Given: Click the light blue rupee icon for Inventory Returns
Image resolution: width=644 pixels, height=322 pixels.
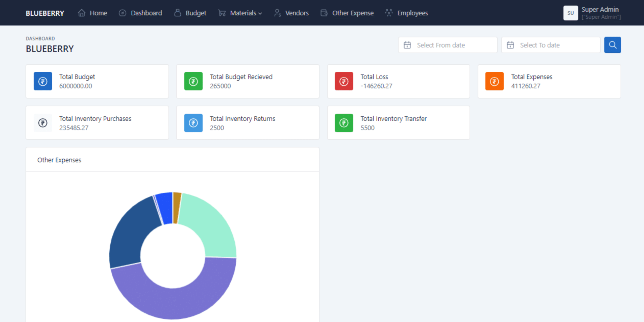Looking at the screenshot, I should 193,123.
